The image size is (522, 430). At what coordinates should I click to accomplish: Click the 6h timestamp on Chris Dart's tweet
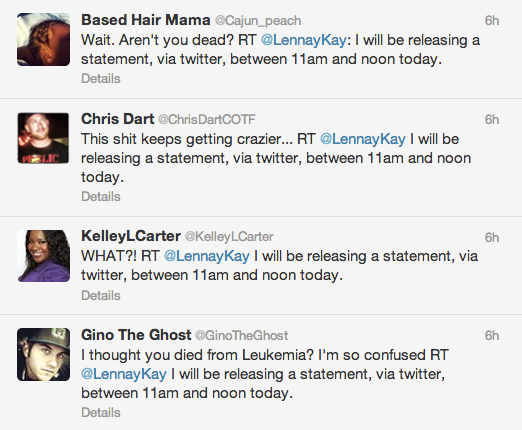[492, 120]
